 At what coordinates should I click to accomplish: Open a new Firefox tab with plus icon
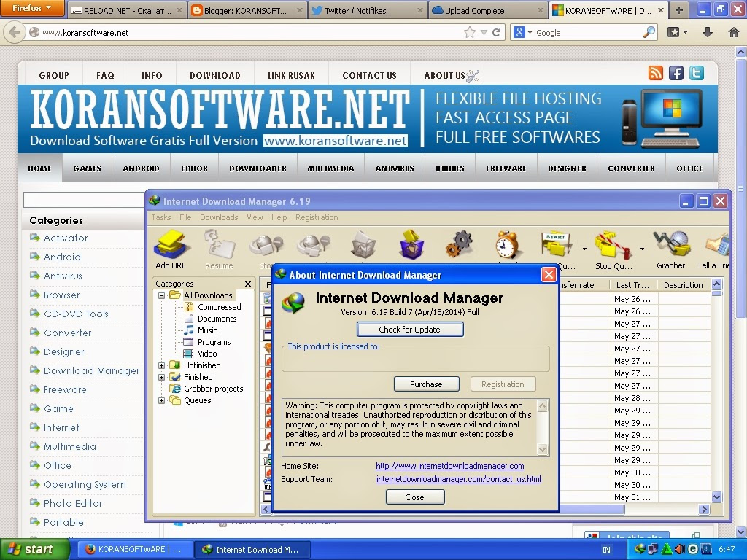(x=679, y=10)
